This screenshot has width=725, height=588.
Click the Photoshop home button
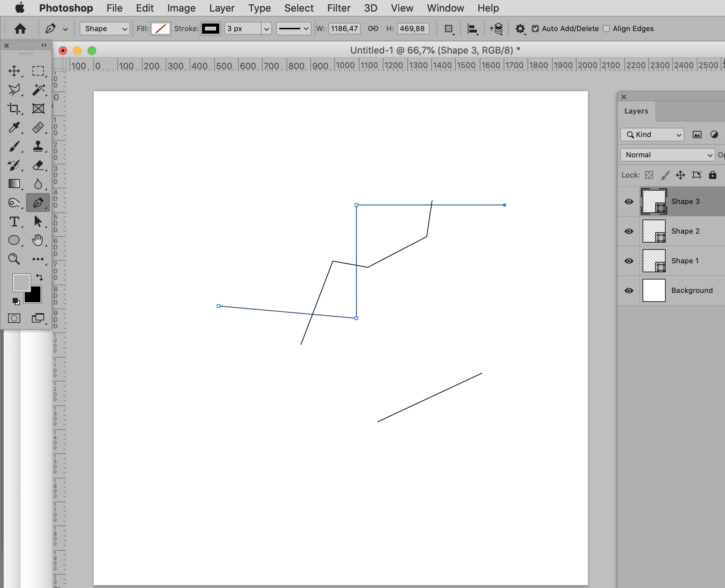click(x=21, y=29)
